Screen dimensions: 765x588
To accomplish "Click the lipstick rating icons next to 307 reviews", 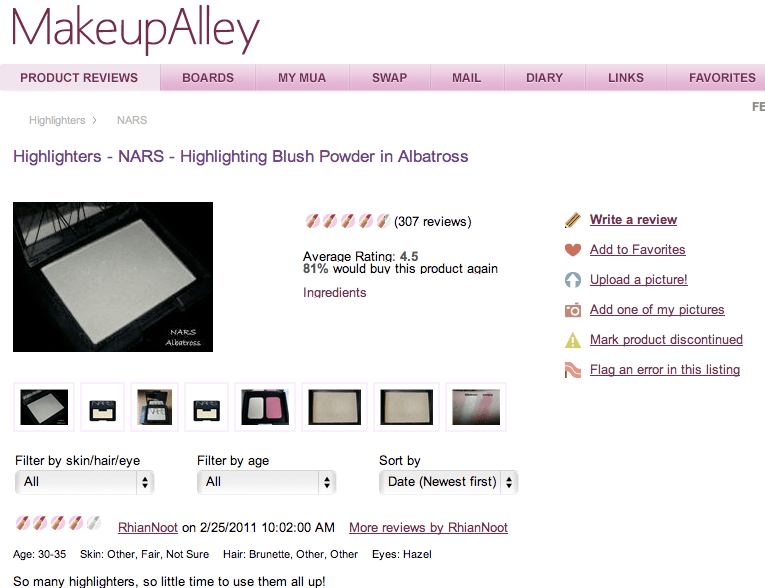I will click(348, 221).
